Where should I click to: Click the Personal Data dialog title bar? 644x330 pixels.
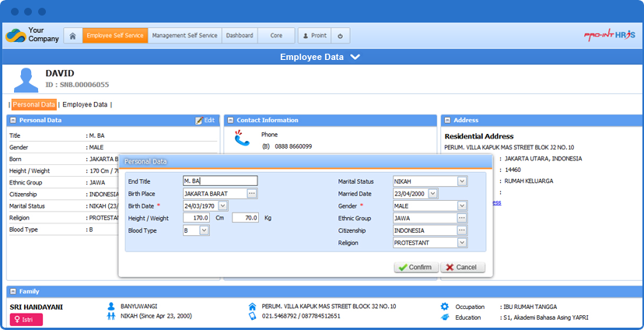(x=305, y=162)
